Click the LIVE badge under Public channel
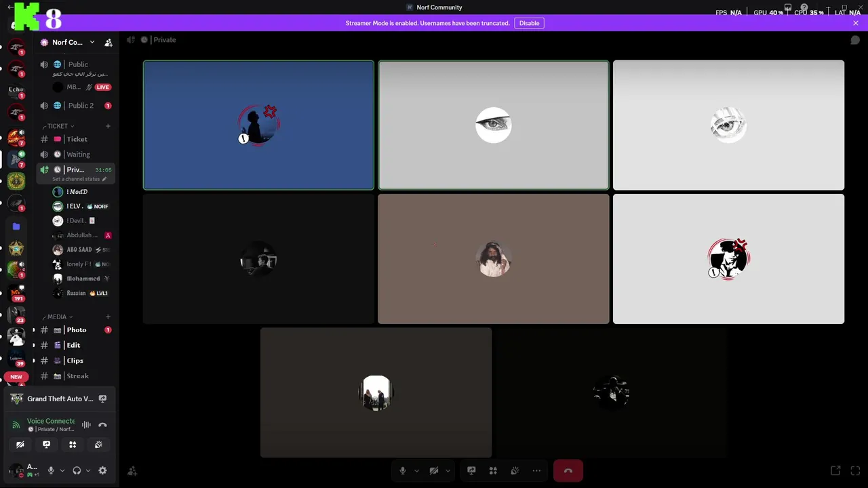This screenshot has height=488, width=868. coord(102,87)
